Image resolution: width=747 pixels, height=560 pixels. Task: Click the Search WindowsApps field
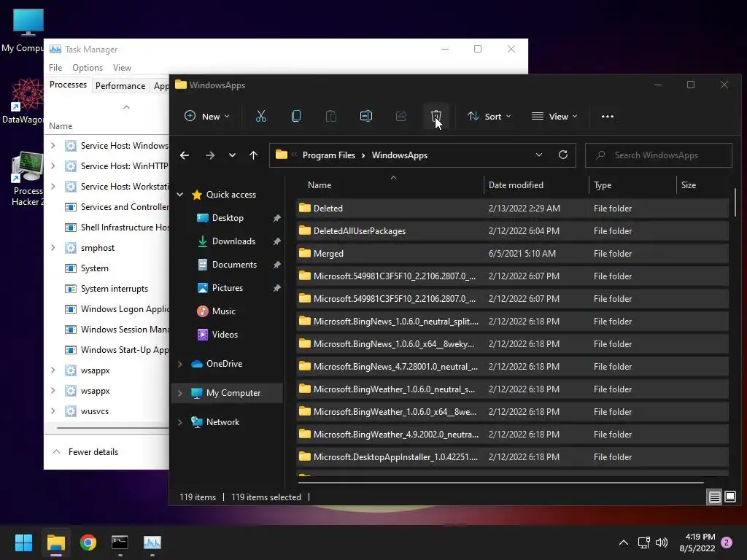pyautogui.click(x=659, y=155)
